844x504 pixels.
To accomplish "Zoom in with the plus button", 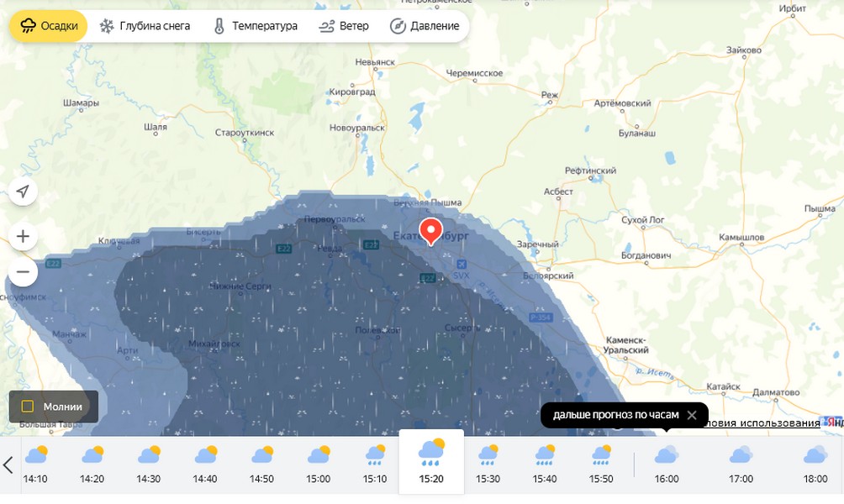I will (x=23, y=236).
